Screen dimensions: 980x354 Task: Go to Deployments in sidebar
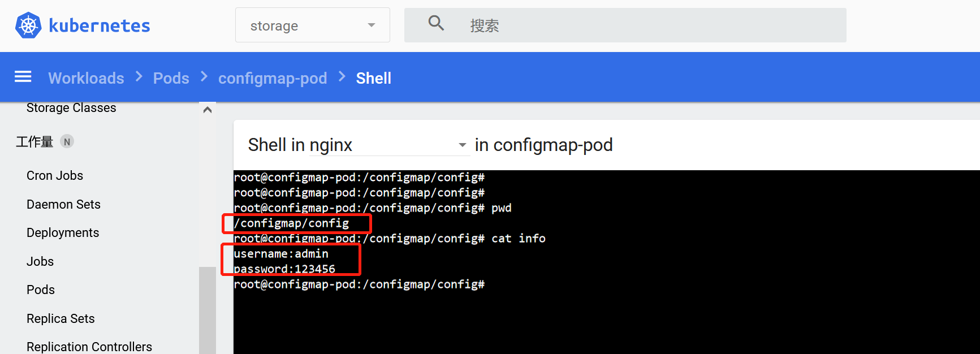(x=63, y=233)
